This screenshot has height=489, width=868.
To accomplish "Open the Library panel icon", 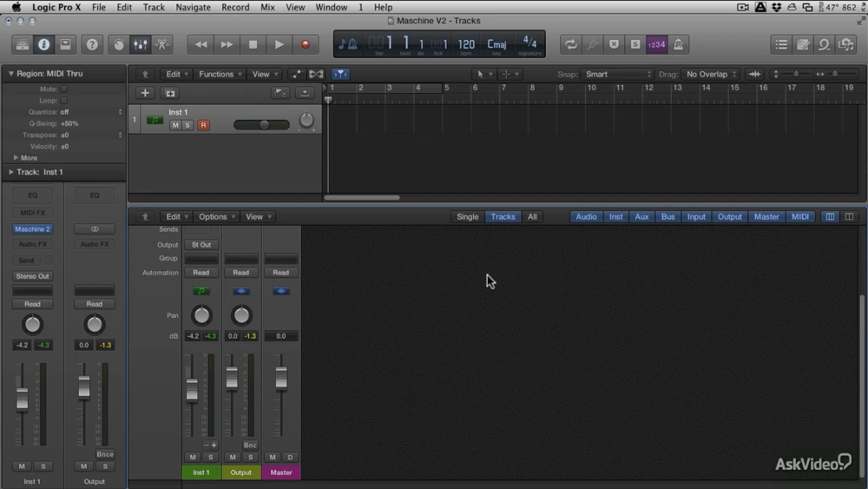I will click(x=22, y=44).
